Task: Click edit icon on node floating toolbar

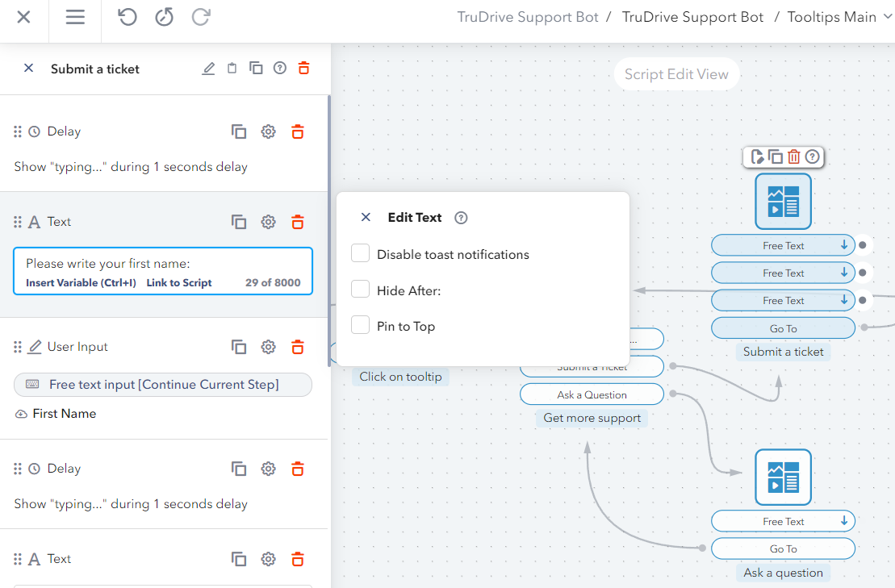Action: point(757,156)
